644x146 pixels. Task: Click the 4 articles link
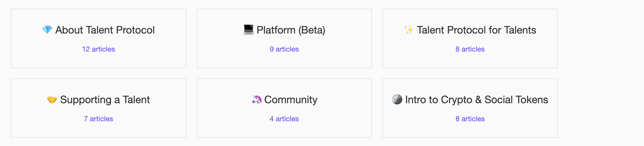pyautogui.click(x=284, y=119)
